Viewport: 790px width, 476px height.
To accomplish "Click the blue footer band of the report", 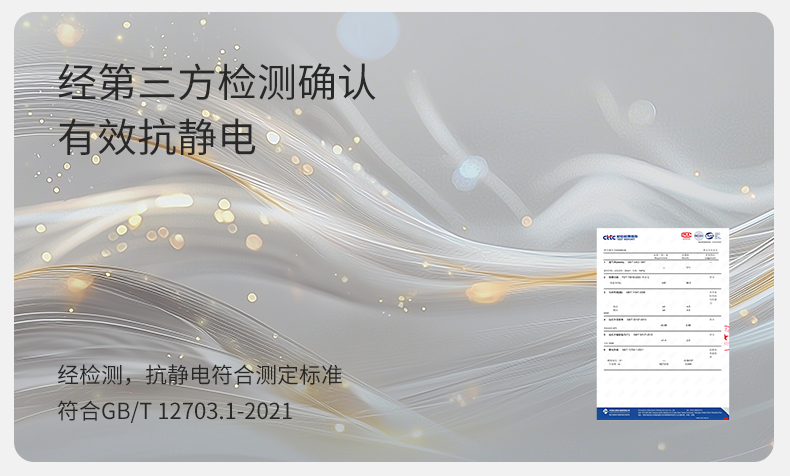I will (663, 413).
